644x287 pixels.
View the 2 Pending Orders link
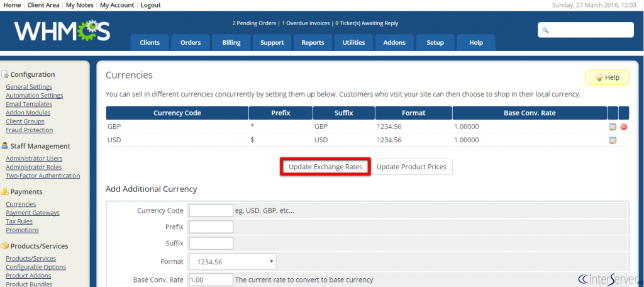point(254,23)
